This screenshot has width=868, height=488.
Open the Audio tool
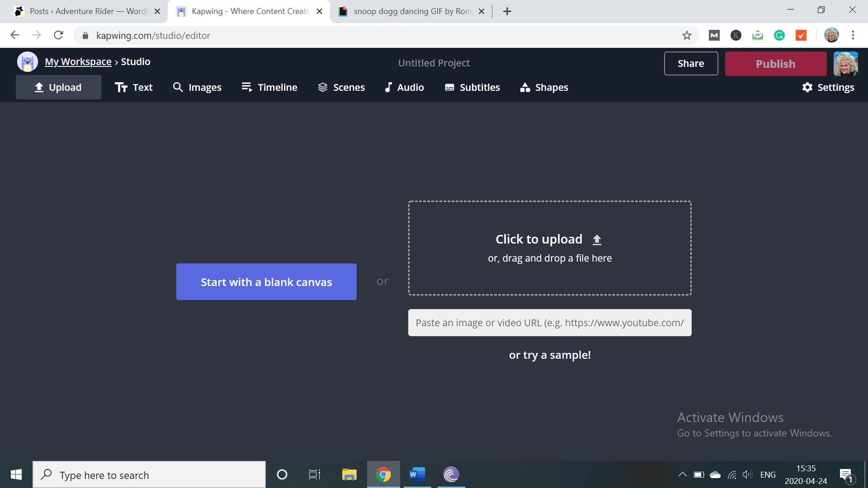pos(404,87)
